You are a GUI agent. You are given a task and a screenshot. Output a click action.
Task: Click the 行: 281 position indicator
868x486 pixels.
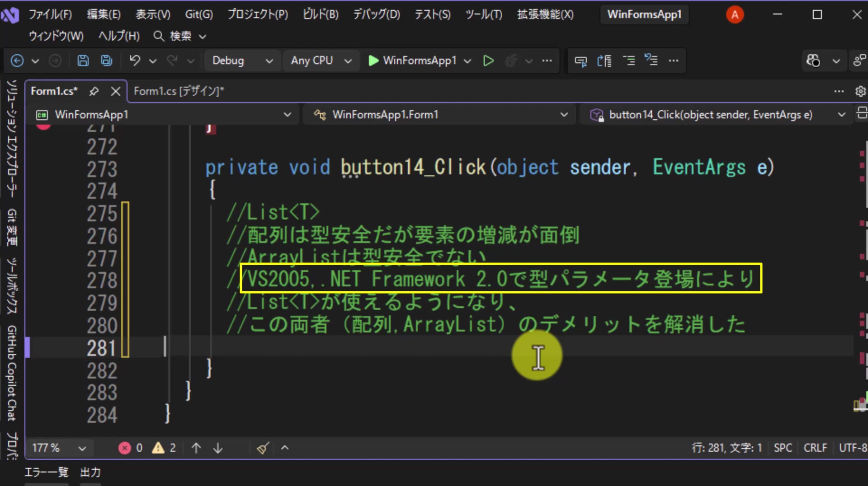[727, 448]
